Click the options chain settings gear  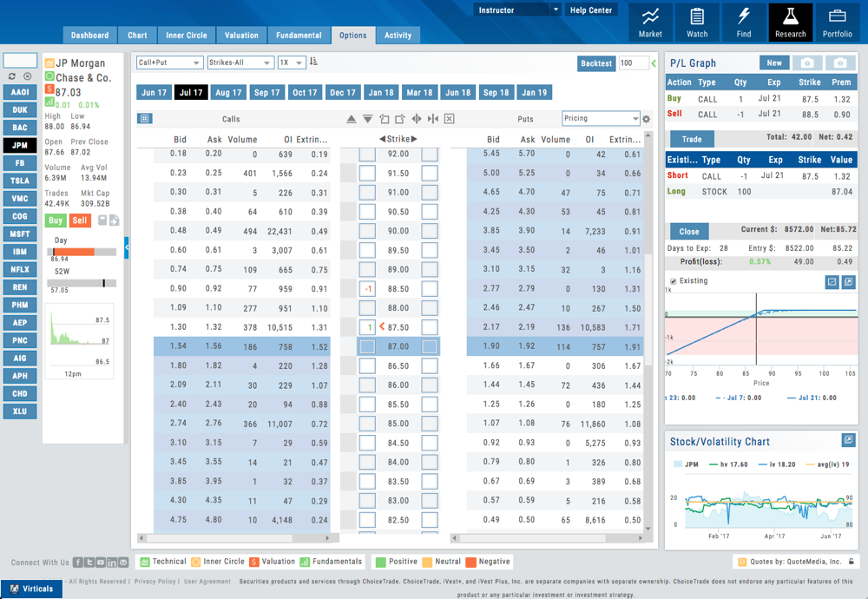click(x=646, y=119)
